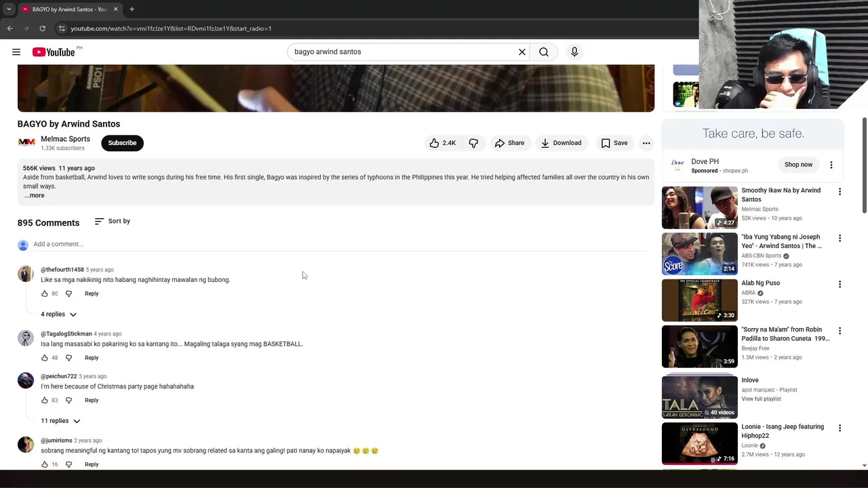Share the video
Screen dimensions: 868x488
point(509,143)
